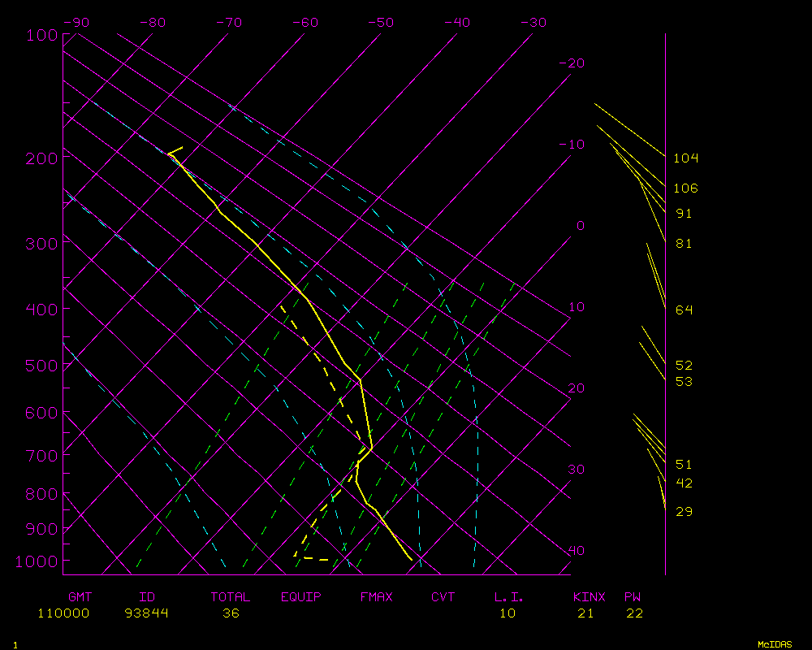Select the 100 pressure level label
812x650 pixels.
tap(41, 35)
